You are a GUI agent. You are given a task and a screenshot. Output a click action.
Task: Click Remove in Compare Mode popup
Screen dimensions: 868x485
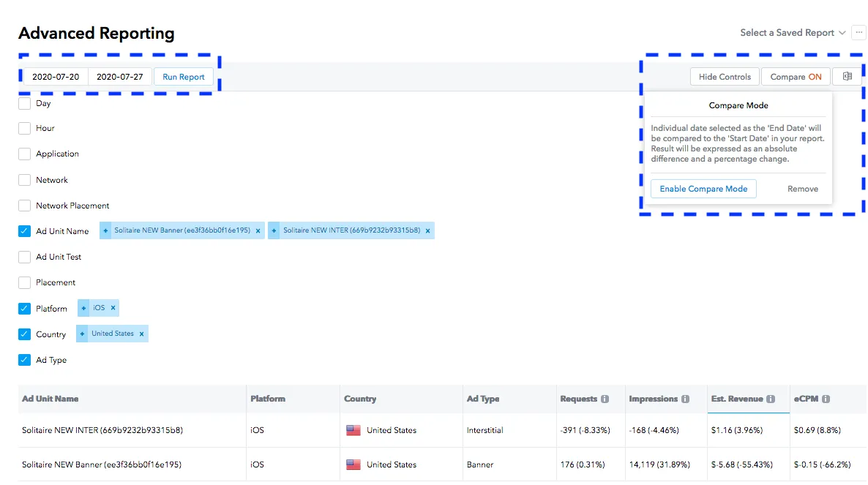click(803, 189)
